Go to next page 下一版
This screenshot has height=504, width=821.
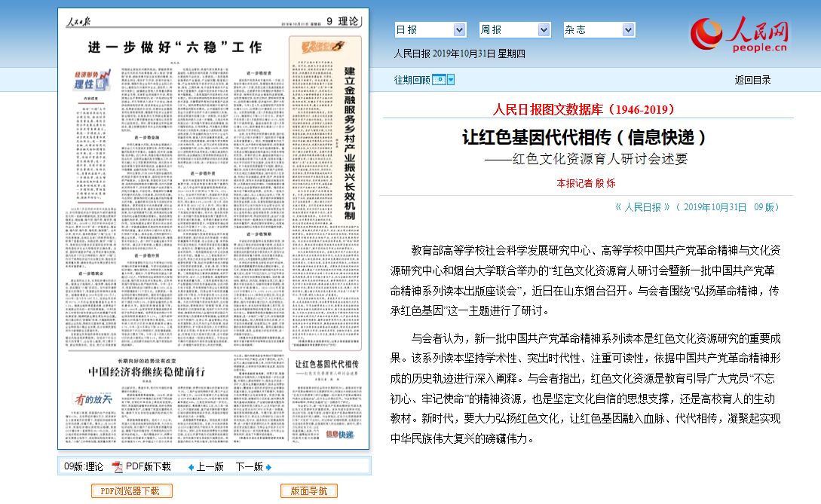point(249,467)
